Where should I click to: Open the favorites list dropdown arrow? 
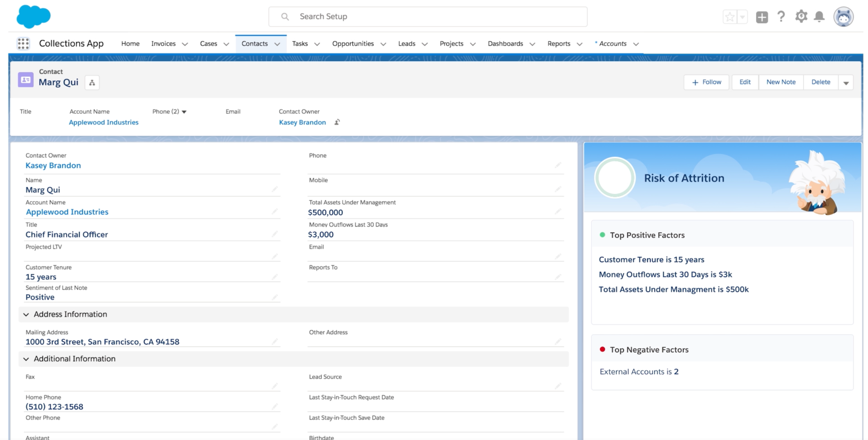742,17
